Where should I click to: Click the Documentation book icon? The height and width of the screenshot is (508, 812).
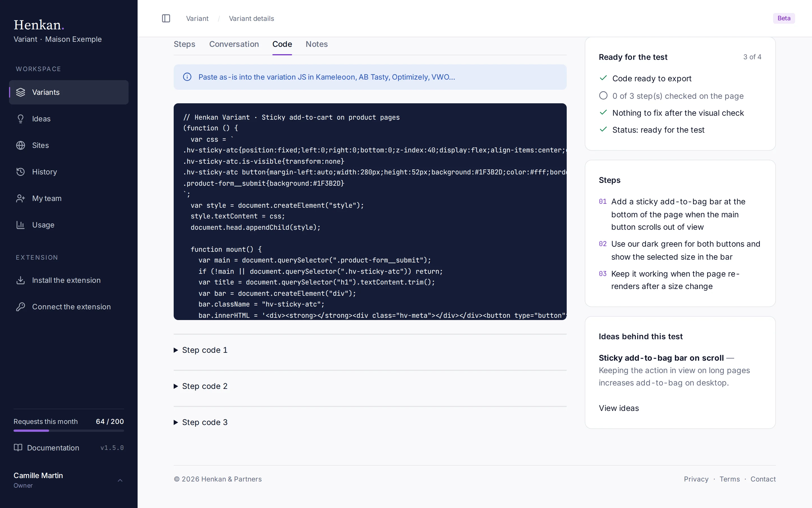(18, 448)
